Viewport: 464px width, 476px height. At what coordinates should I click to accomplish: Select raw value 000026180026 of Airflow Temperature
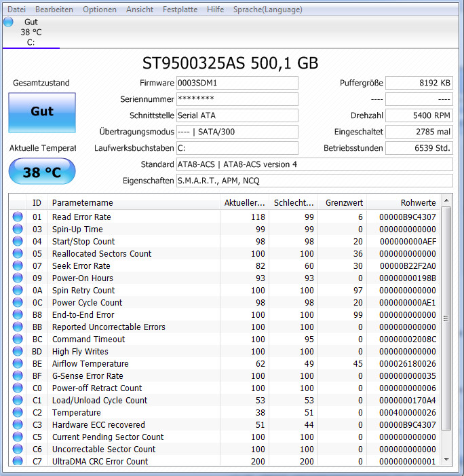click(x=408, y=364)
